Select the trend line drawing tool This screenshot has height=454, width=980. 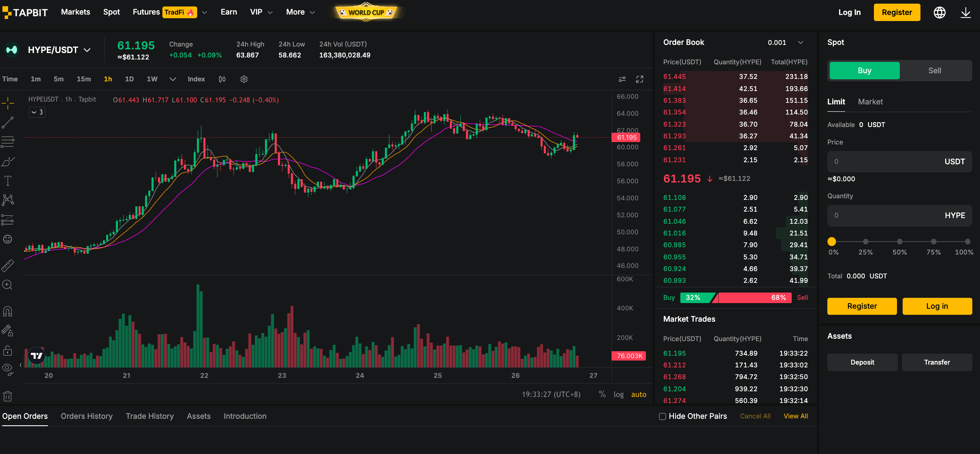tap(8, 122)
